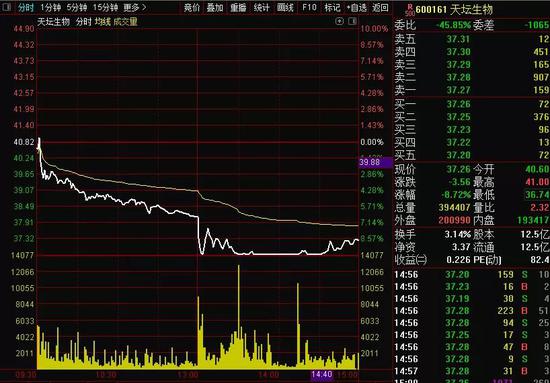
Task: Click the 返回 back button
Action: click(380, 8)
